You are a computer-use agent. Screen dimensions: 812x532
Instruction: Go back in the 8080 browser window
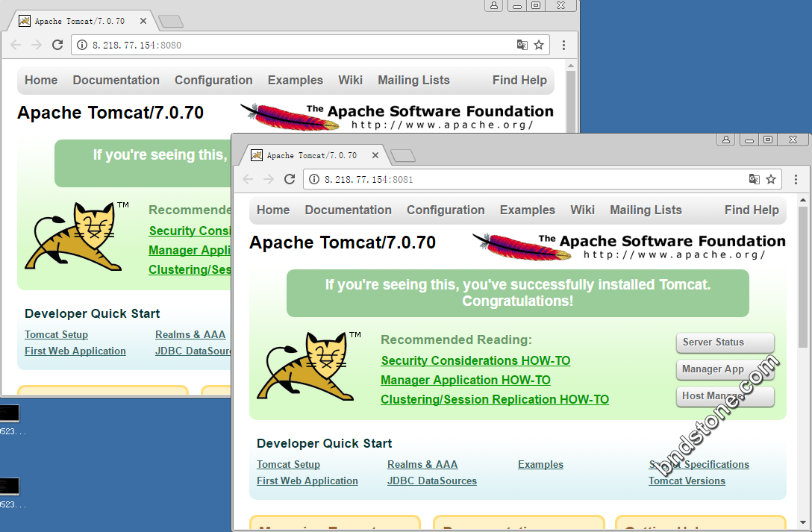click(16, 45)
